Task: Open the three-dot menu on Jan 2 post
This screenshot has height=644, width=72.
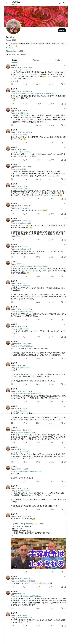Action: pyautogui.click(x=65, y=262)
